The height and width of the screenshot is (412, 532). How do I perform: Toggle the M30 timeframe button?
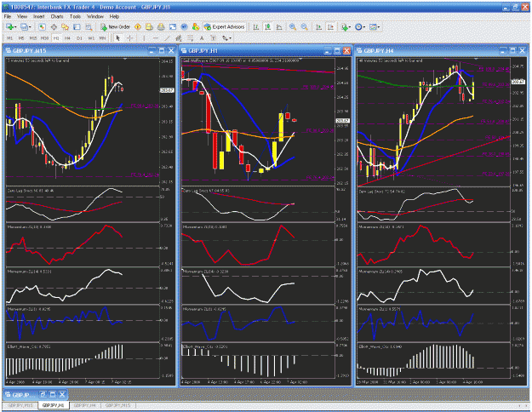(x=44, y=38)
